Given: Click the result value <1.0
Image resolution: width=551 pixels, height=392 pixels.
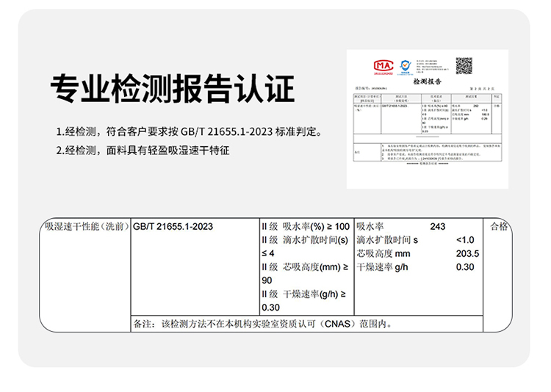Looking at the screenshot, I should pos(465,240).
